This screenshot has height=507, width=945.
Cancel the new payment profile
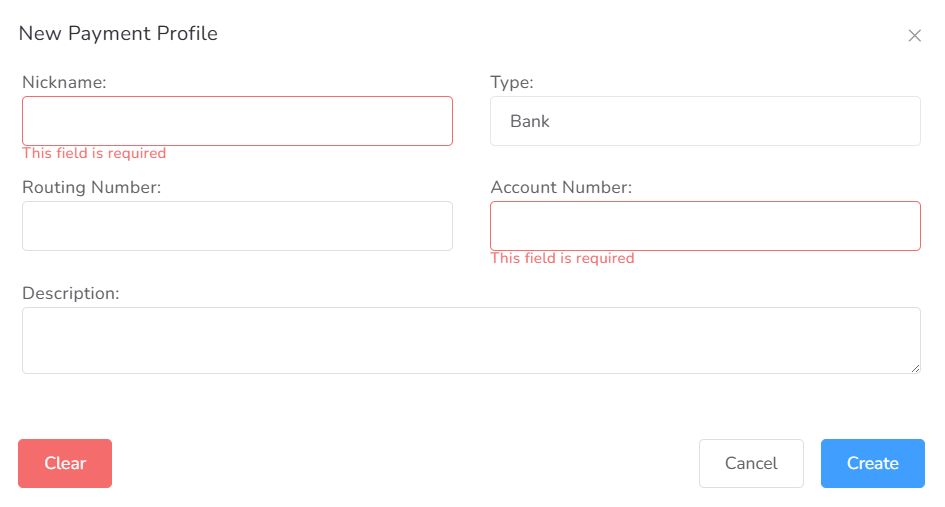click(x=750, y=463)
